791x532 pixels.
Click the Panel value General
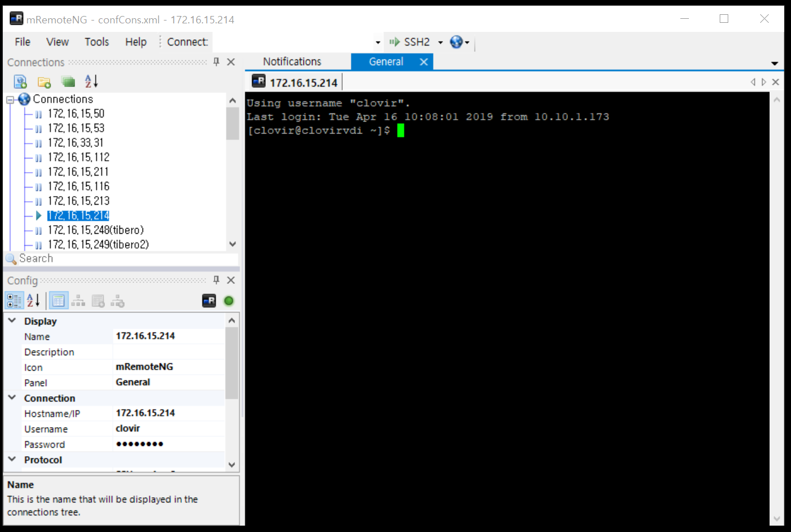pos(169,382)
